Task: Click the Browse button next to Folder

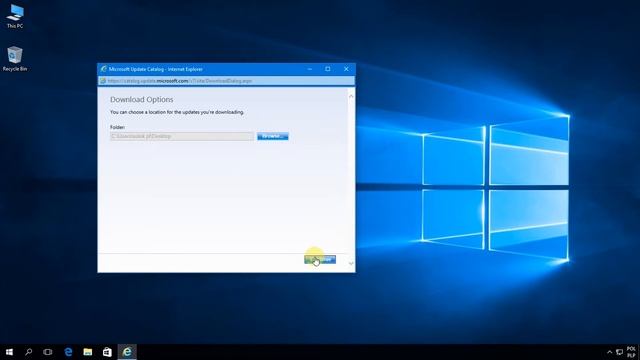Action: point(273,136)
